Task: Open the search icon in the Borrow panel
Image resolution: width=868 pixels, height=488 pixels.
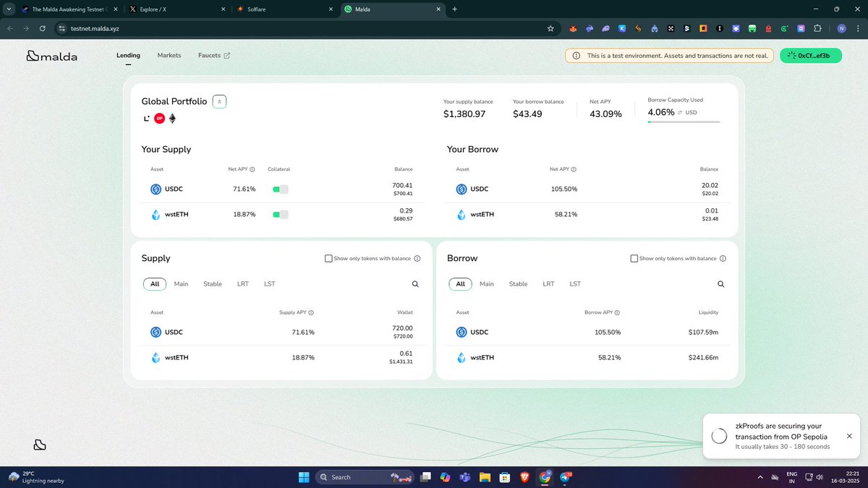Action: [x=721, y=284]
